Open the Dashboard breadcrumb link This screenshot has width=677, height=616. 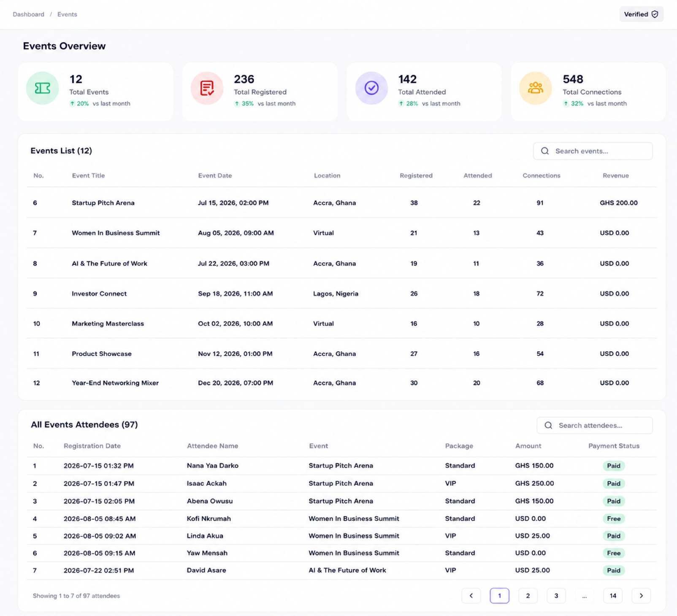28,14
